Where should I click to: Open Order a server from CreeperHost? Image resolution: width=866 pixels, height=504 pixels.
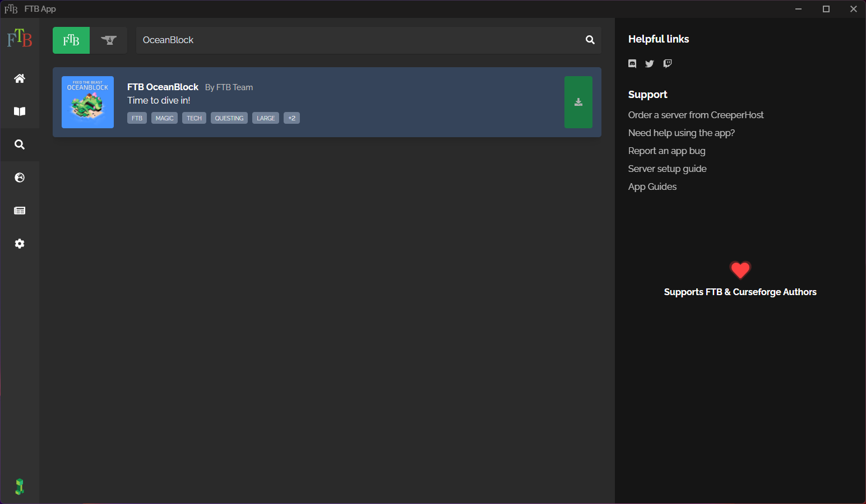click(x=696, y=115)
